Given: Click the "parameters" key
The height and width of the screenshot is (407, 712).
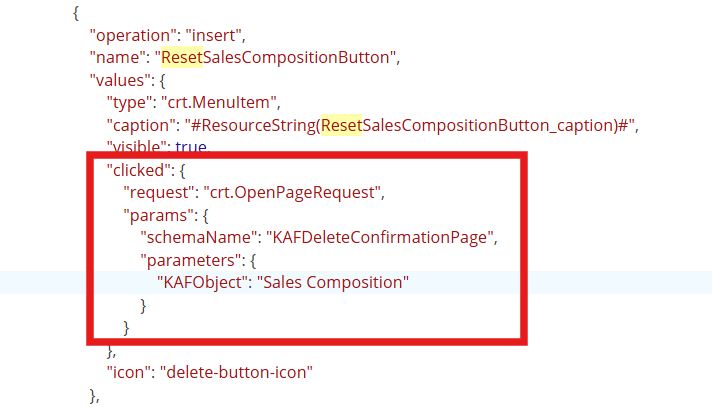Looking at the screenshot, I should pos(191,261).
